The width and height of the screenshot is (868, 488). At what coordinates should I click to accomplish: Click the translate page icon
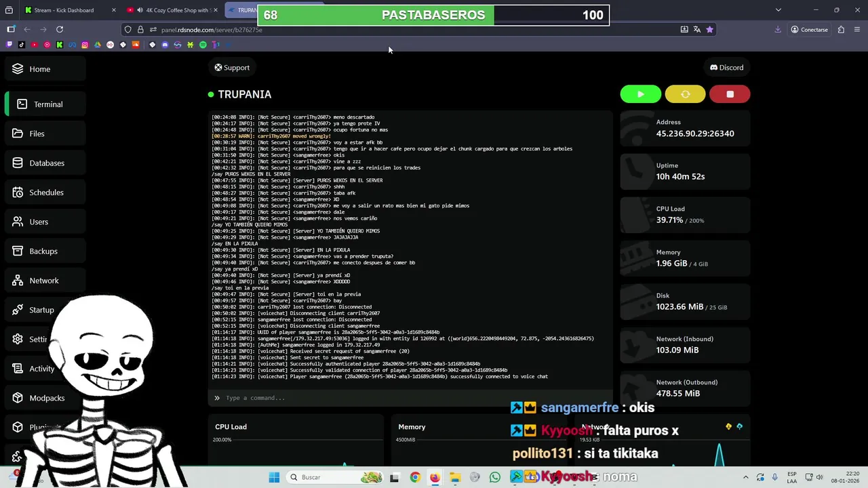[x=697, y=29]
